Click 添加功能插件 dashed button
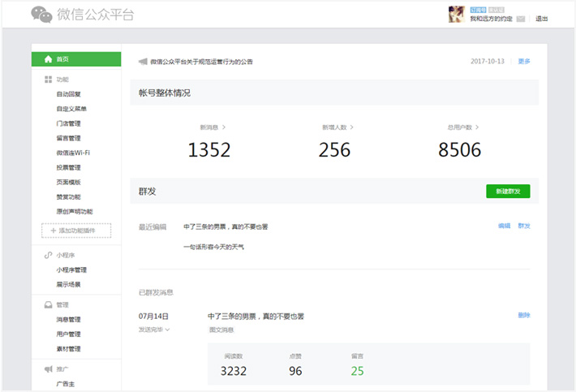The image size is (576, 392). [x=75, y=231]
